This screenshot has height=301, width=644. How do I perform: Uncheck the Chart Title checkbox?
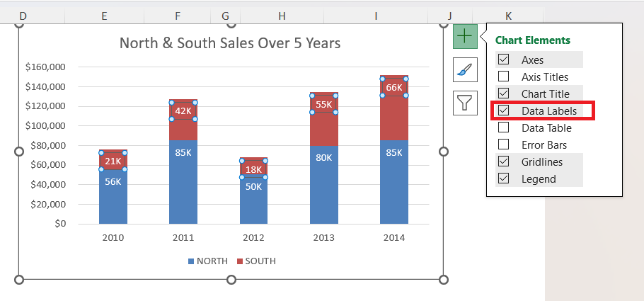pyautogui.click(x=504, y=93)
